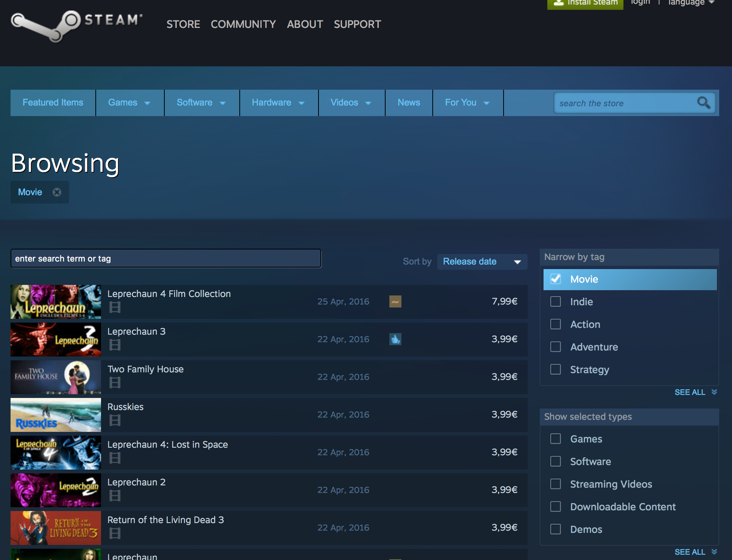Click thumbs-up review icon for Leprechaun 3
Screen dimensions: 732x560
click(x=395, y=339)
